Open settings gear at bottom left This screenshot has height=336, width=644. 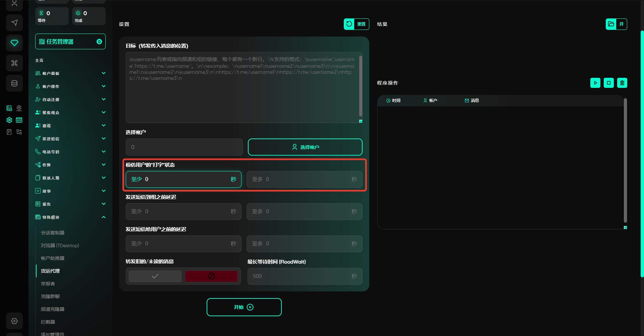coord(14,321)
